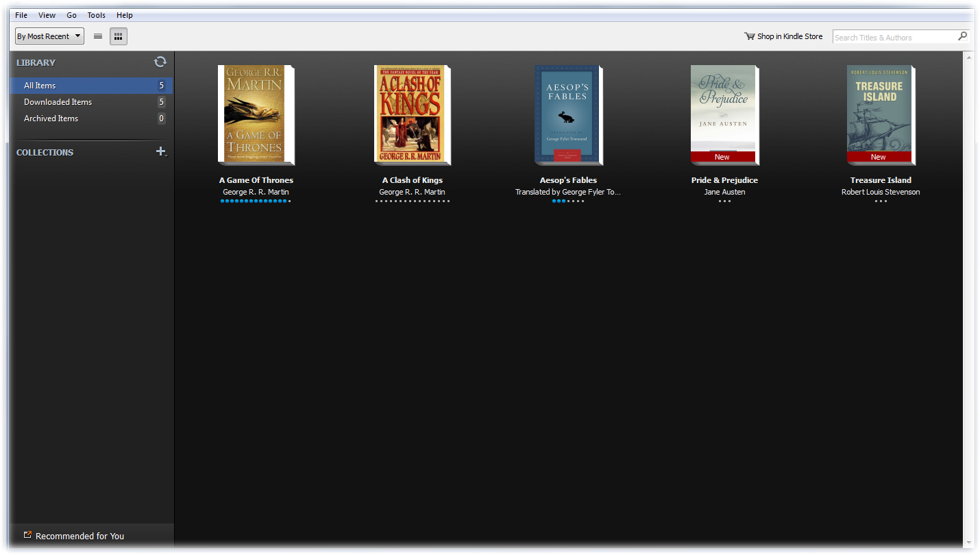980x555 pixels.
Task: Sync library with refresh icon
Action: tap(160, 62)
